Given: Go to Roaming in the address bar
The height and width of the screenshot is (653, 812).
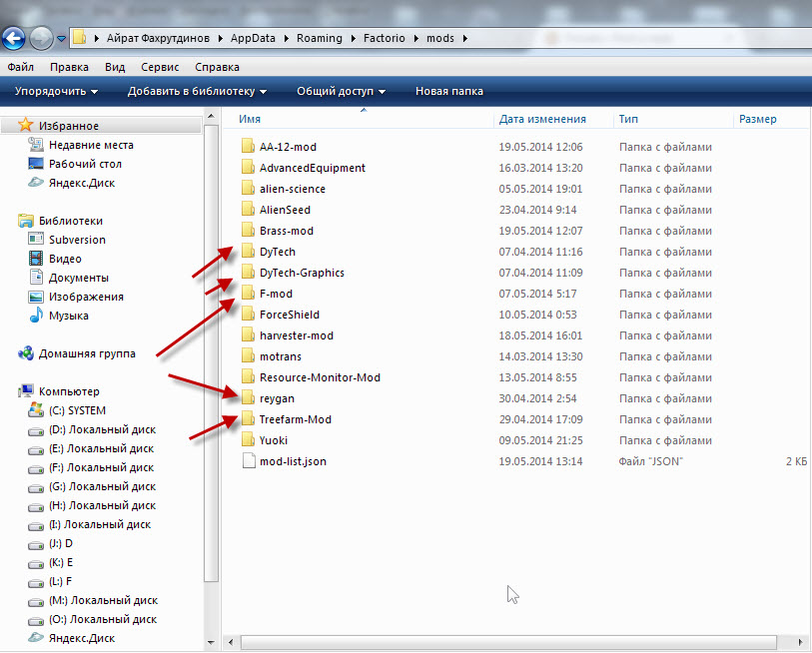Looking at the screenshot, I should pos(320,38).
